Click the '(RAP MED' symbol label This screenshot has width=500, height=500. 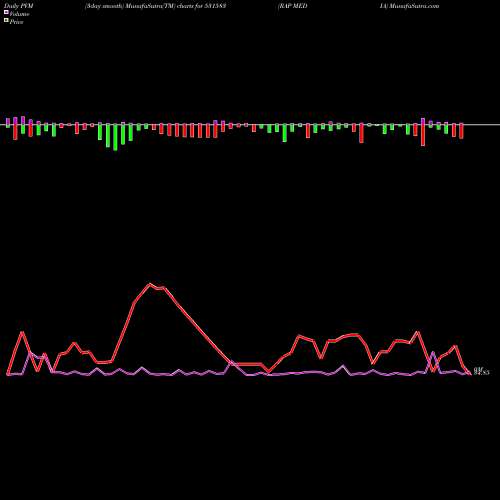coord(292,6)
